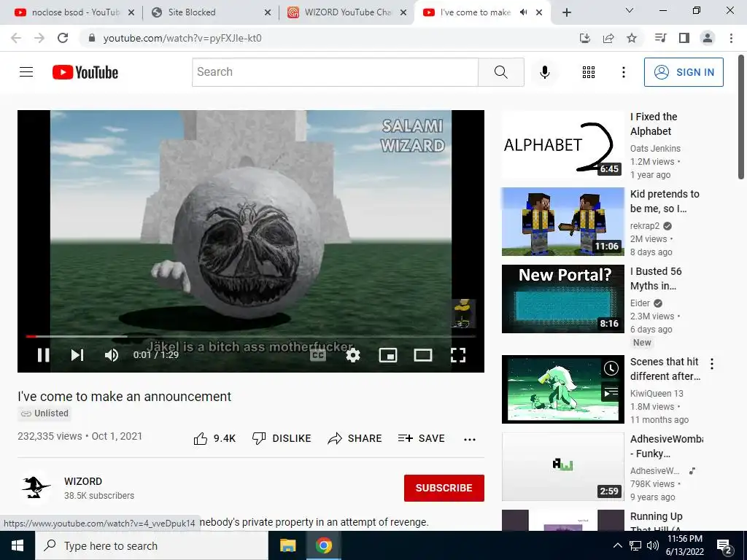747x560 pixels.
Task: Open 'Running Up' video title
Action: click(x=657, y=523)
